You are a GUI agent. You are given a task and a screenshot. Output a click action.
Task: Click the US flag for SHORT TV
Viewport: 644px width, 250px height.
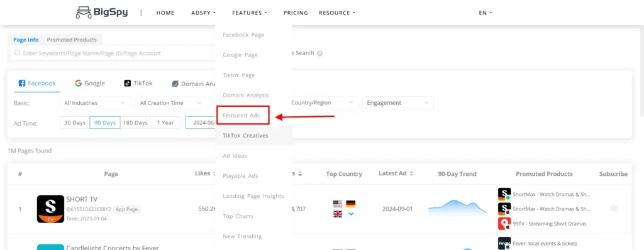[x=338, y=204]
